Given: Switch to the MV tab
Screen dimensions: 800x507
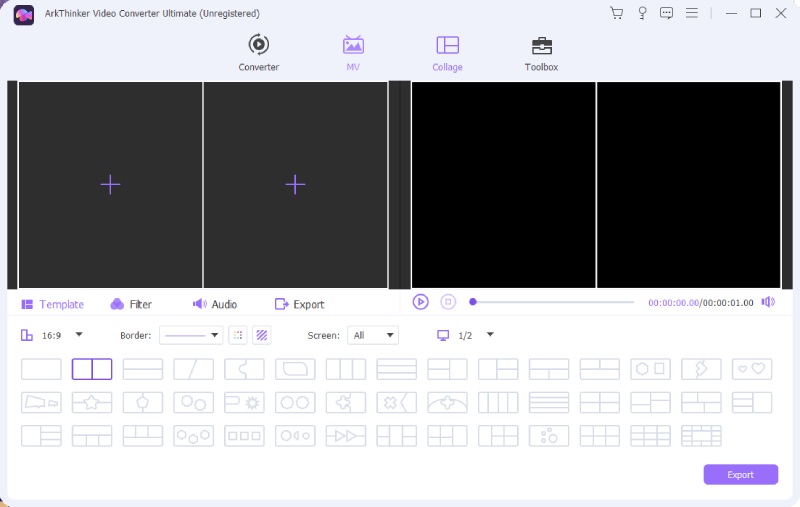Looking at the screenshot, I should tap(353, 53).
